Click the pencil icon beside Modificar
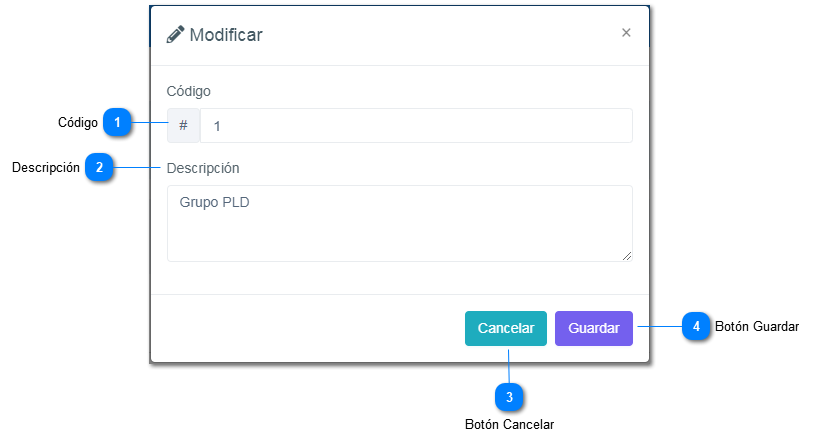The image size is (815, 448). point(175,34)
